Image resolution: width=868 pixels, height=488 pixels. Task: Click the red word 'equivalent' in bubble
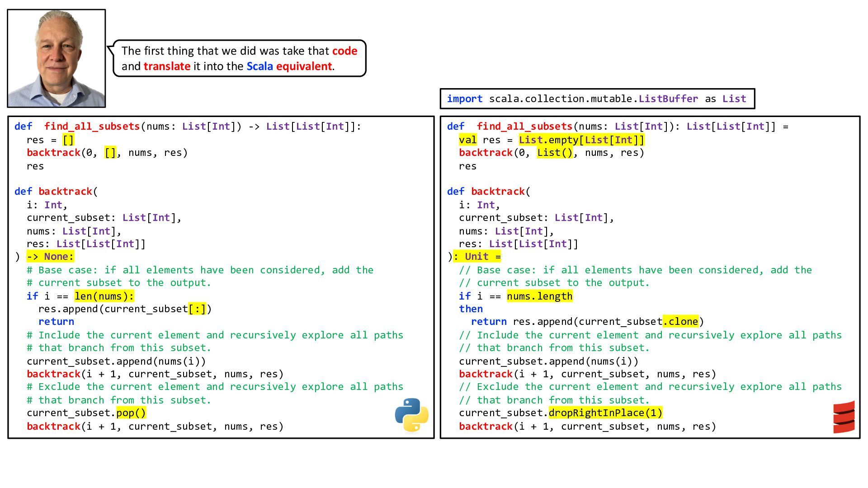(304, 66)
